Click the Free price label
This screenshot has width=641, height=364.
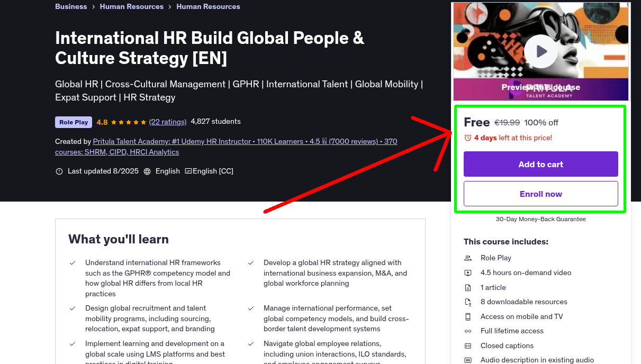tap(476, 122)
